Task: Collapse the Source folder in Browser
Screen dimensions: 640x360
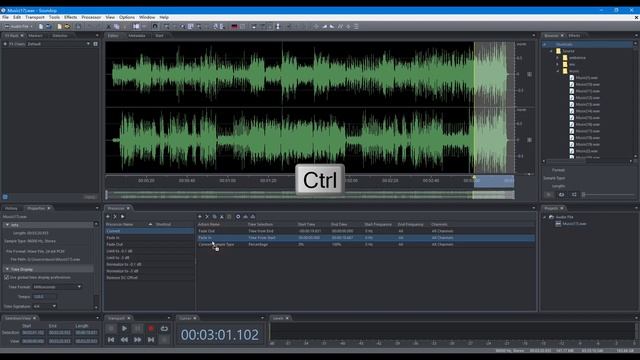Action: 551,51
